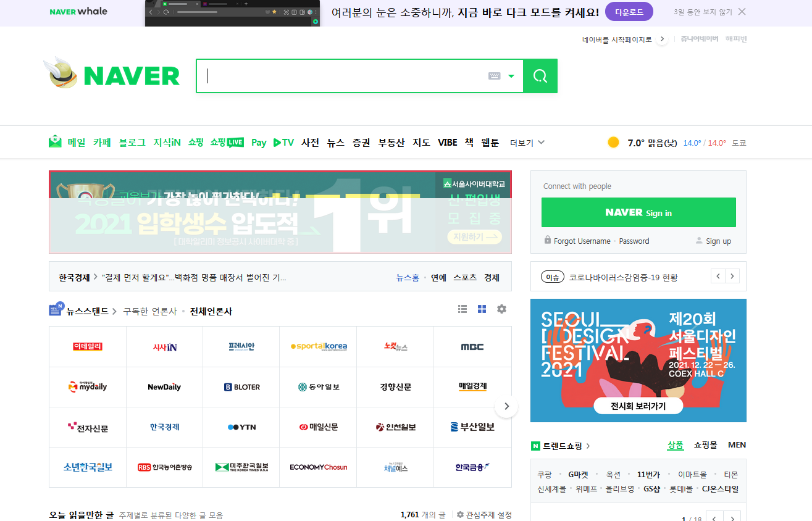Click the 서울사이버대학교 ad banner
Screen dimensions: 812x521
(280, 212)
